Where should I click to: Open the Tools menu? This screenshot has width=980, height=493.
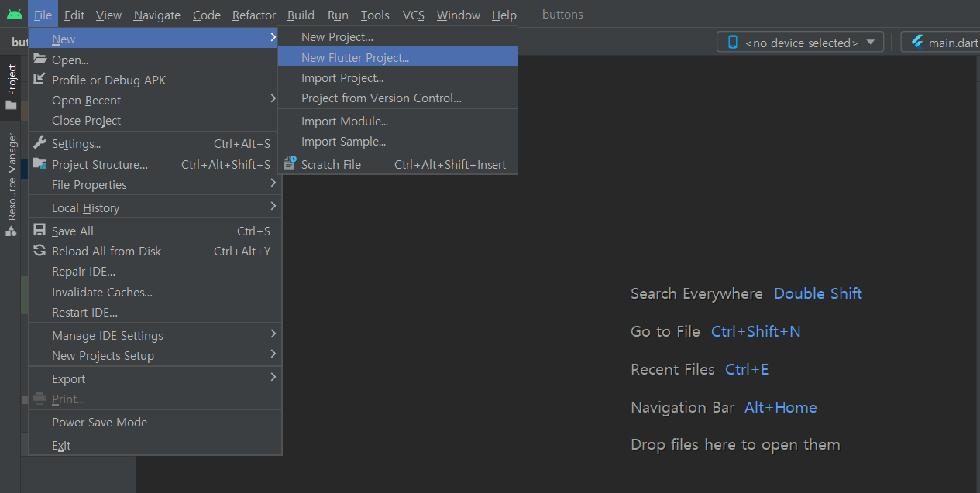(375, 15)
